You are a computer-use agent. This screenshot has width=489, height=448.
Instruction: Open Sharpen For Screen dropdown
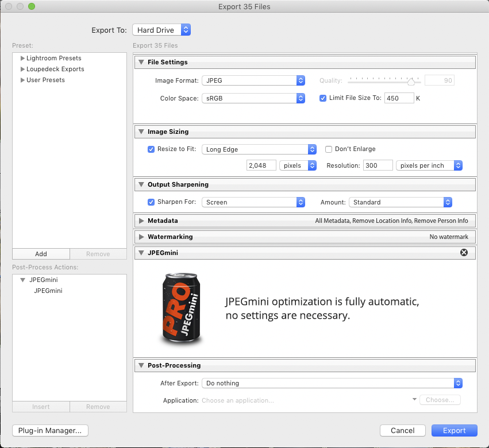[x=253, y=202]
